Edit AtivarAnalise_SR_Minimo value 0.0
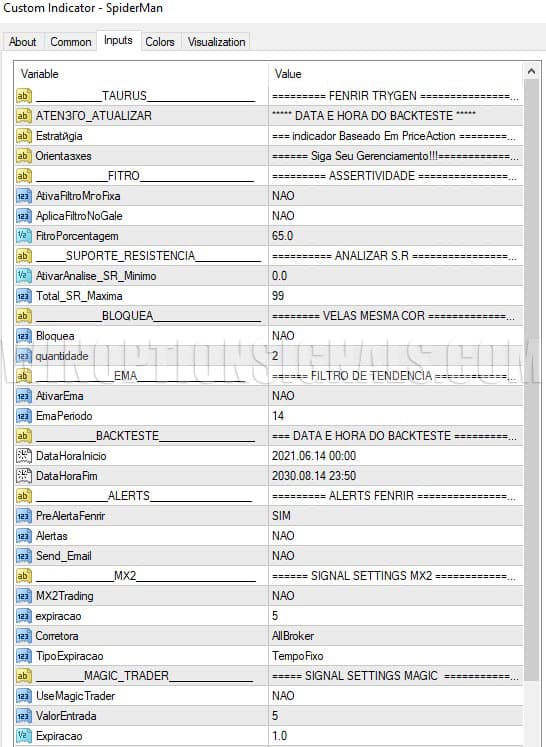This screenshot has width=546, height=747. tap(396, 276)
